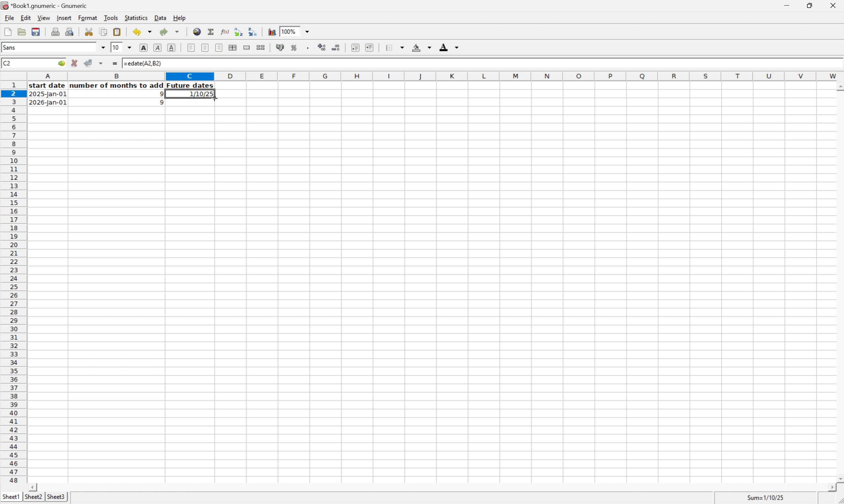Open the zoom level dropdown
Screen dimensions: 844x504
[308, 32]
